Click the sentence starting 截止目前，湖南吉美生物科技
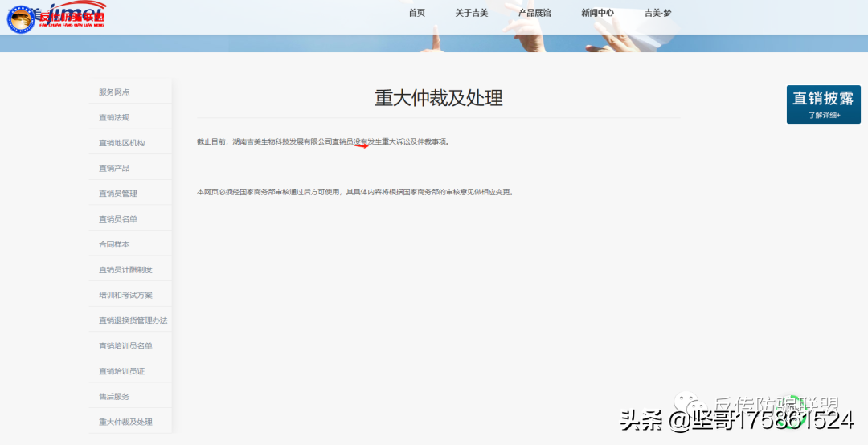 (324, 141)
